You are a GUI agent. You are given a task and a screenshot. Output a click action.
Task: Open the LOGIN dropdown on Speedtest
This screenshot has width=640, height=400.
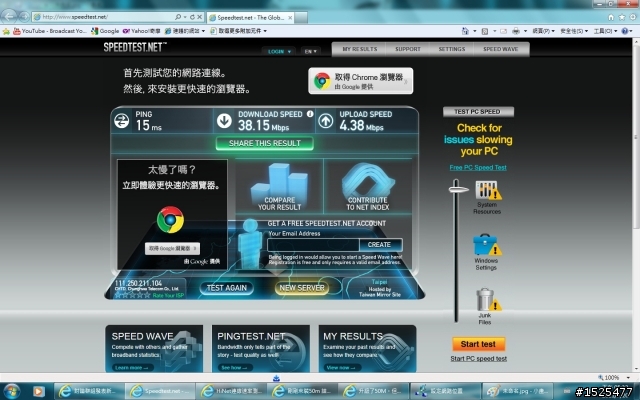click(x=279, y=51)
